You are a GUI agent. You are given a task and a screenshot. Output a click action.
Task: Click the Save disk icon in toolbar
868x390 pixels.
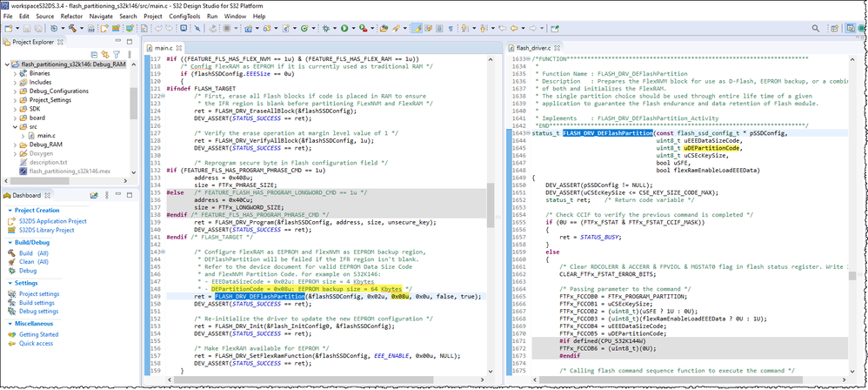(x=27, y=28)
